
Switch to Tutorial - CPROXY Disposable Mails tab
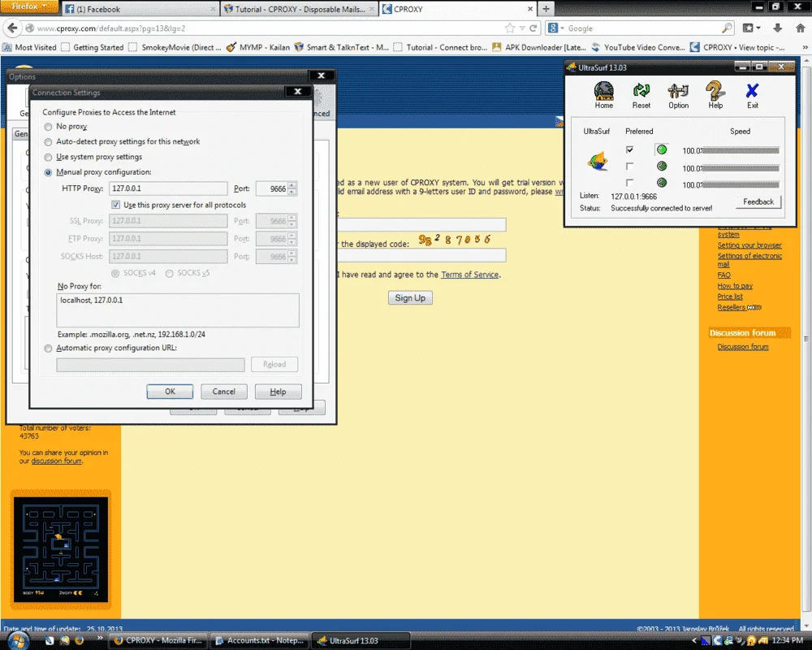(x=300, y=9)
